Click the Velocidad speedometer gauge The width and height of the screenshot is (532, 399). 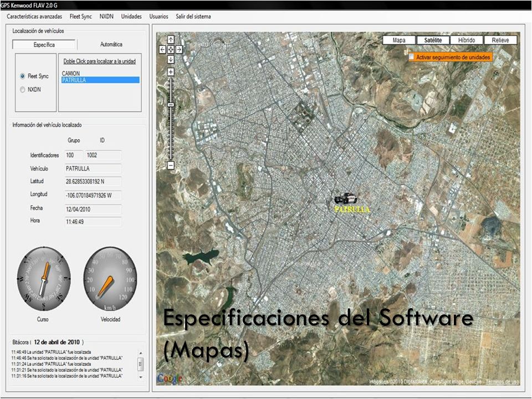pyautogui.click(x=110, y=279)
